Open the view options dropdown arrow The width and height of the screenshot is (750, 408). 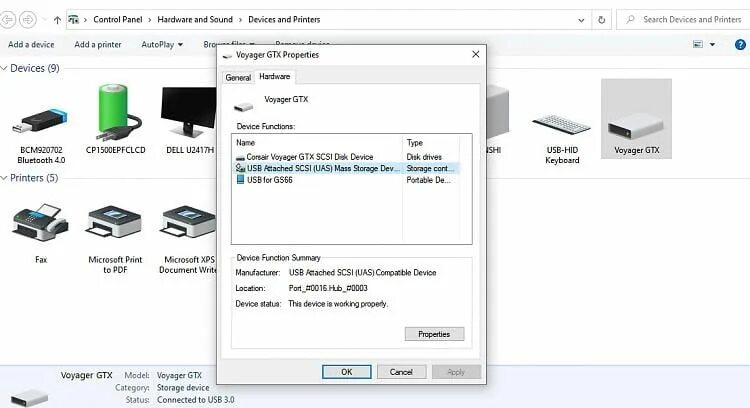712,44
